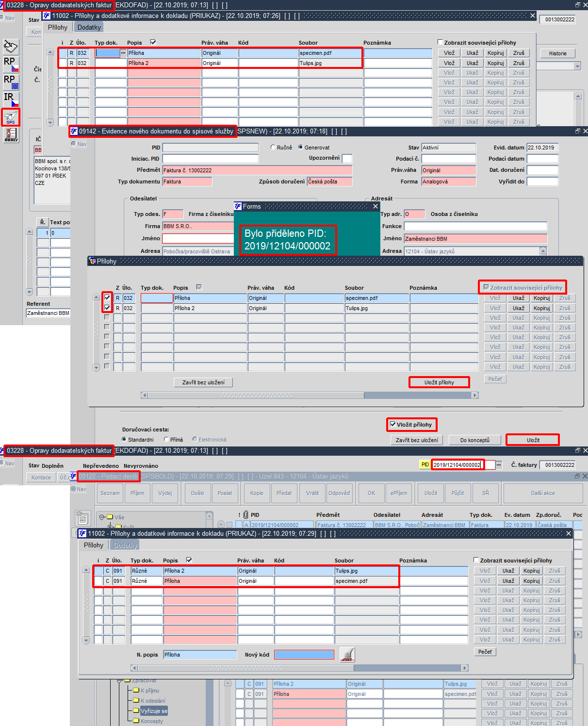Image resolution: width=588 pixels, height=726 pixels.
Task: Click Seznam in Podací deník toolbar
Action: 110,493
